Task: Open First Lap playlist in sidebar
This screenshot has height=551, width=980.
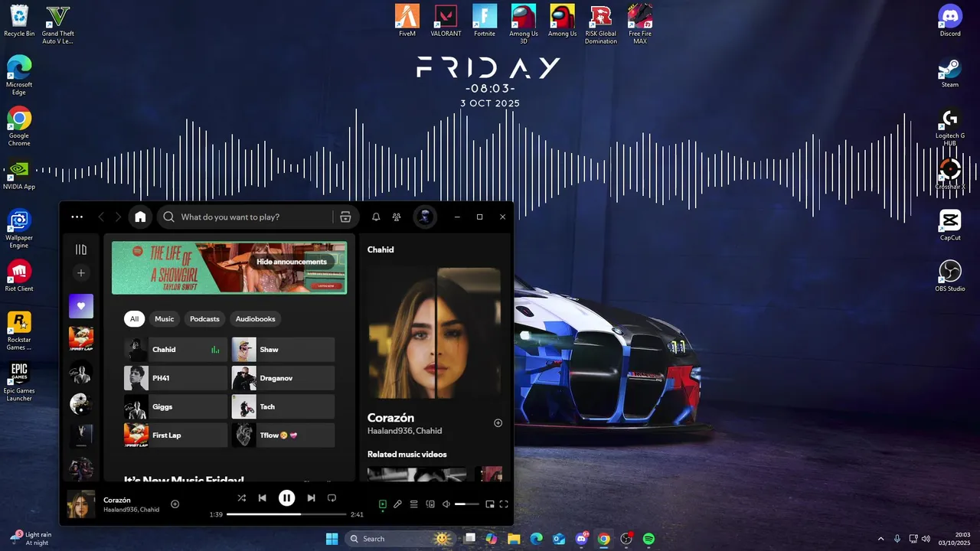Action: tap(81, 338)
